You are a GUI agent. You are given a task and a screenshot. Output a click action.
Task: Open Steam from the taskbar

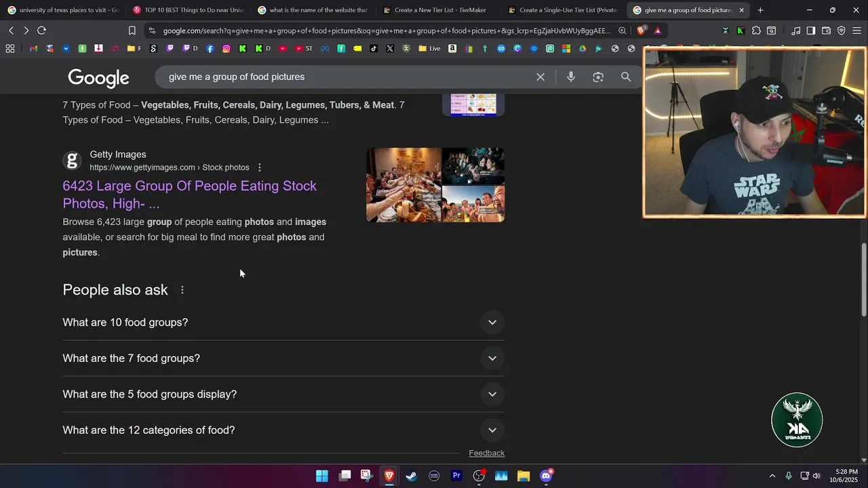412,476
